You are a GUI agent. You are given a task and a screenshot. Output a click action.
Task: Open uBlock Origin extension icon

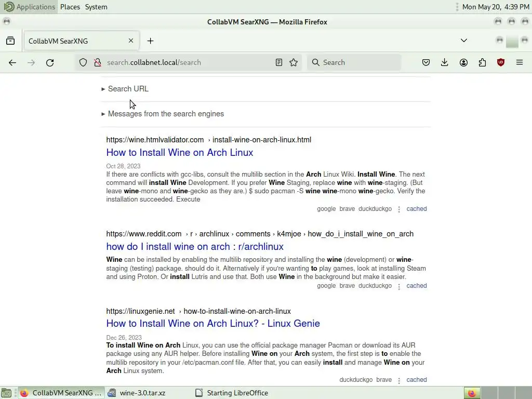tap(501, 62)
